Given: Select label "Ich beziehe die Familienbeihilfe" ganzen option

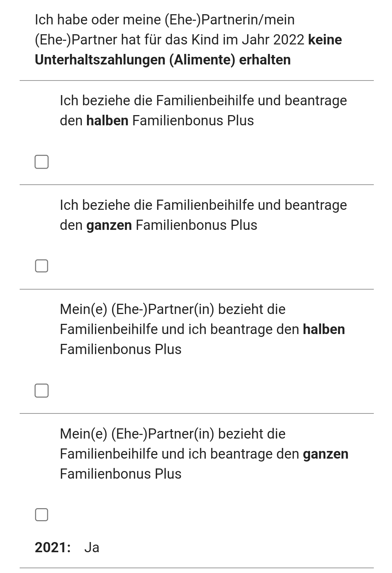Looking at the screenshot, I should [203, 215].
